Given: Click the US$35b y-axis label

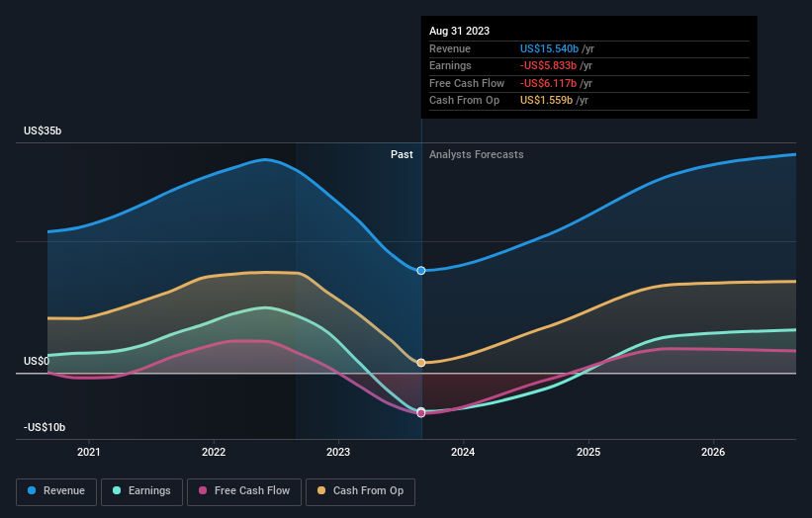Looking at the screenshot, I should point(43,130).
